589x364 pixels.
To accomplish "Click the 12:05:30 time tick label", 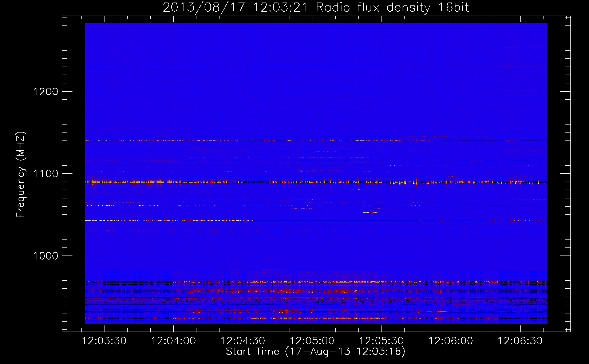I will [x=382, y=341].
